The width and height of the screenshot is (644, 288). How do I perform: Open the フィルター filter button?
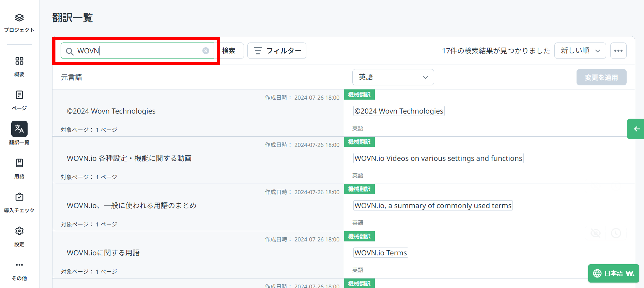277,51
